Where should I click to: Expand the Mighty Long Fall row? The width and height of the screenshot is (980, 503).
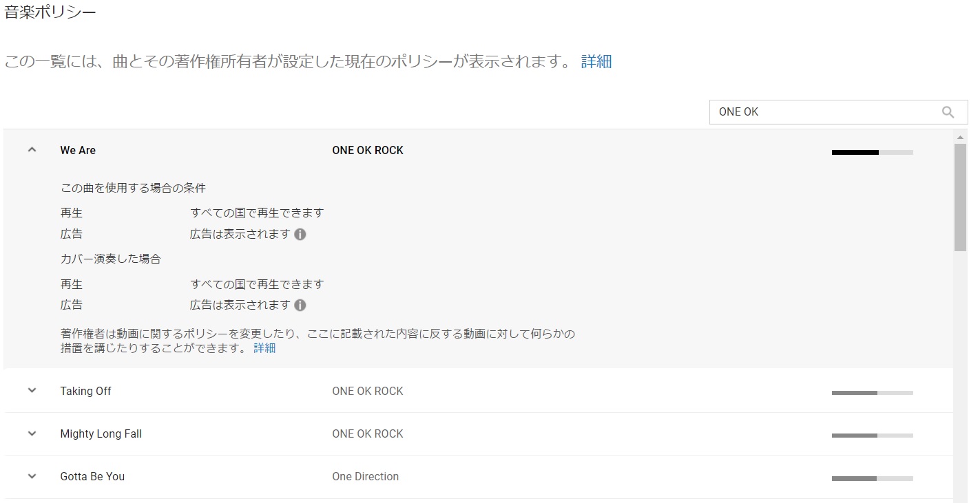tap(32, 434)
